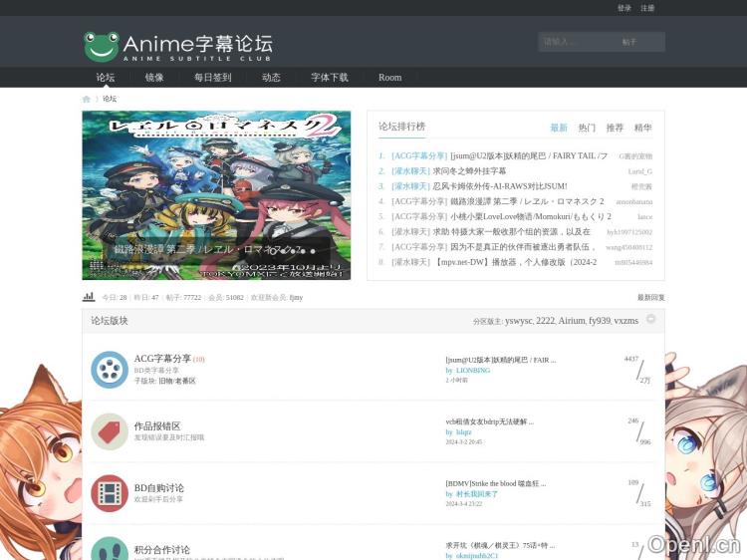
Task: Click the green frog site logo
Action: (101, 46)
